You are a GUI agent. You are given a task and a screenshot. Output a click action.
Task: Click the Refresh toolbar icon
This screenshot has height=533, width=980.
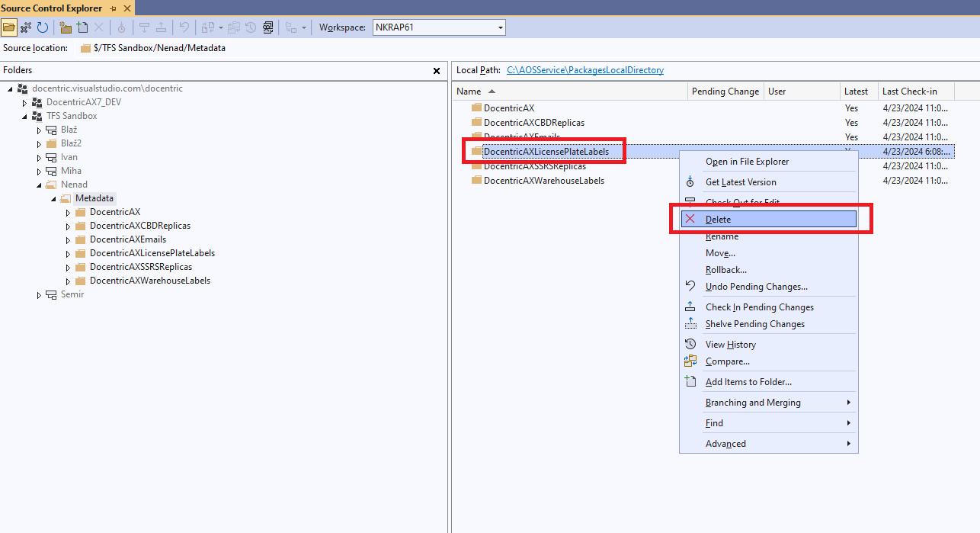point(43,27)
